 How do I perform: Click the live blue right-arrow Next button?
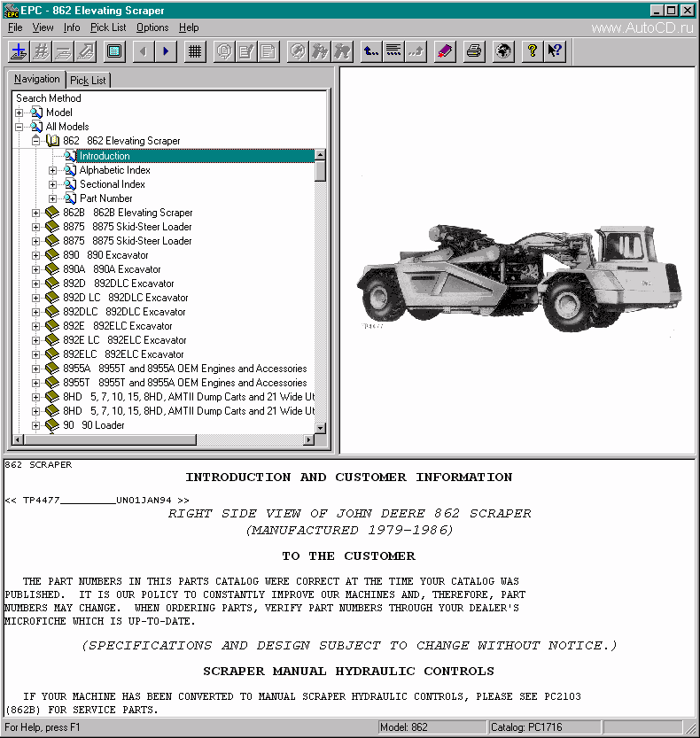(x=165, y=51)
